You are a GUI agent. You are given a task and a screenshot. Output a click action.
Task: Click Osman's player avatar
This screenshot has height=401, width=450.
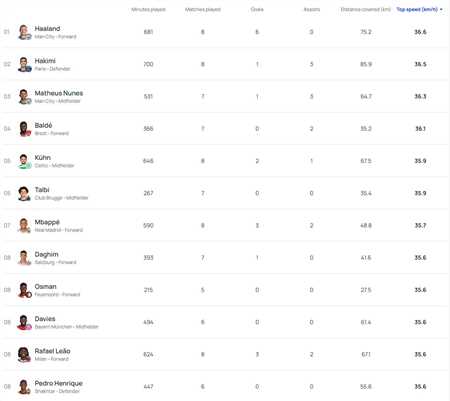tap(24, 290)
